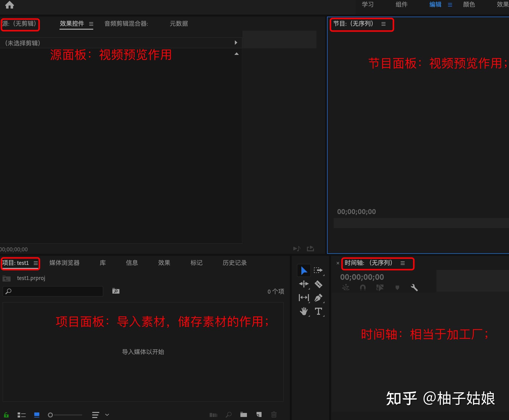This screenshot has height=420, width=509.
Task: Select the Track Select Forward tool
Action: [318, 270]
